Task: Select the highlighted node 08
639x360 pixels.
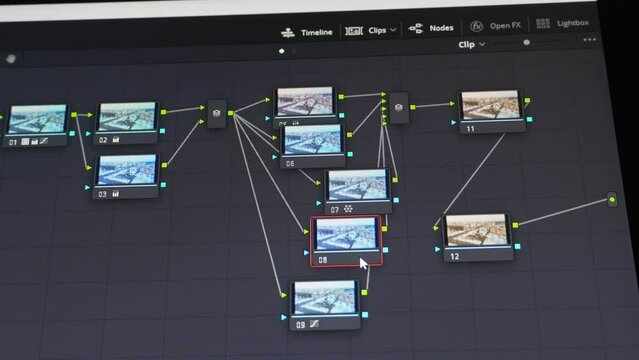Action: point(346,241)
